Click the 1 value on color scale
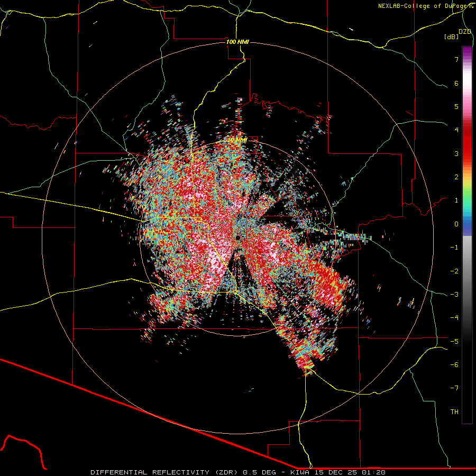The image size is (476, 476). pos(456,200)
